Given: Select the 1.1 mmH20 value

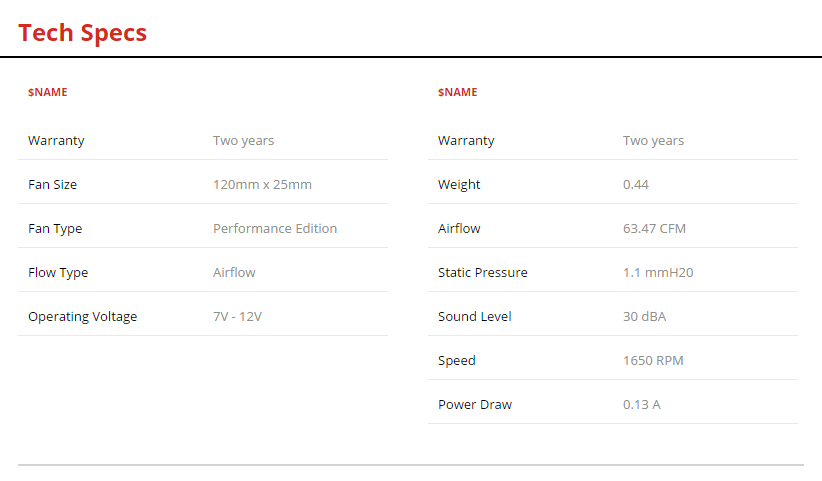Looking at the screenshot, I should 657,273.
